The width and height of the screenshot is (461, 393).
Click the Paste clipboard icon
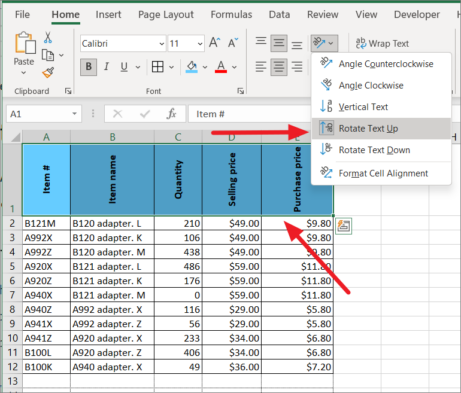(x=24, y=43)
